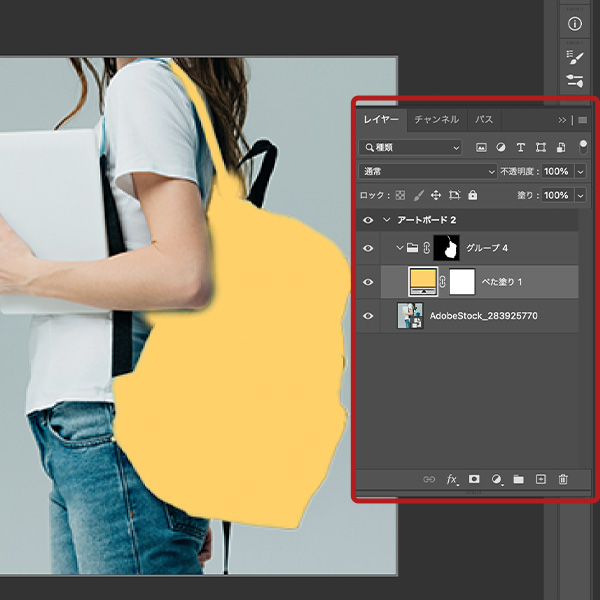
Task: Click the yellow fill color thumbnail
Action: (x=423, y=282)
